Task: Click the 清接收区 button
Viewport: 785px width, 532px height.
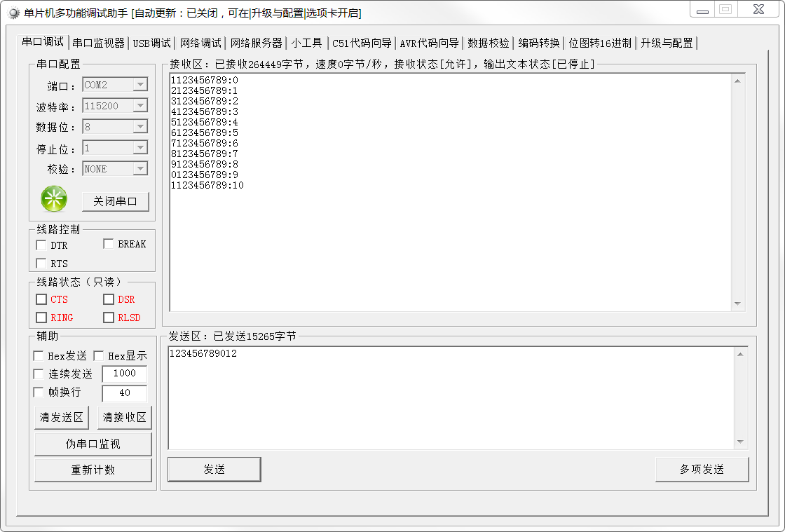Action: point(124,417)
